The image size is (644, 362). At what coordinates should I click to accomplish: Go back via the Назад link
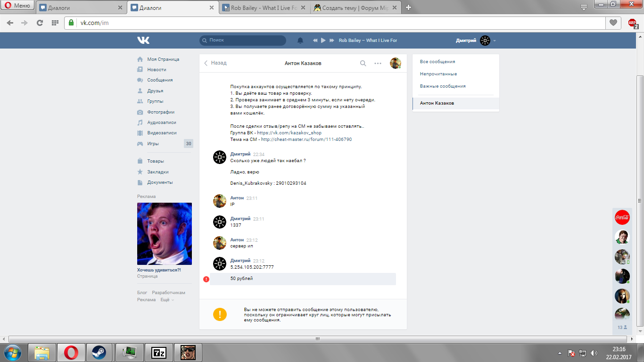[x=215, y=63]
